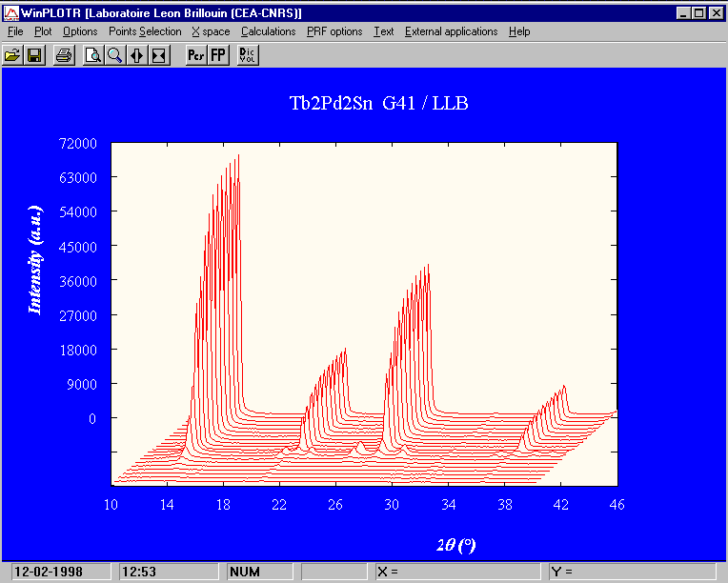Screen dimensions: 728x583
Task: Select the zoom magnifying glass tool
Action: [114, 55]
